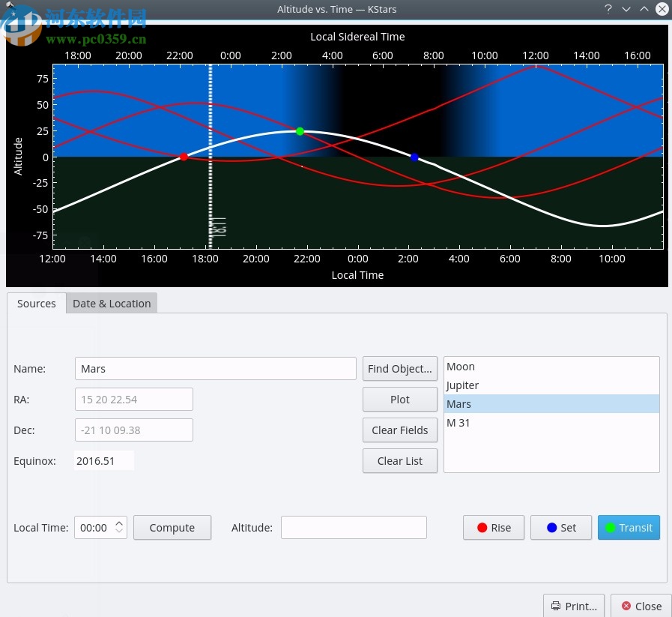The image size is (672, 617).
Task: Click the title bar help question mark
Action: pos(608,9)
